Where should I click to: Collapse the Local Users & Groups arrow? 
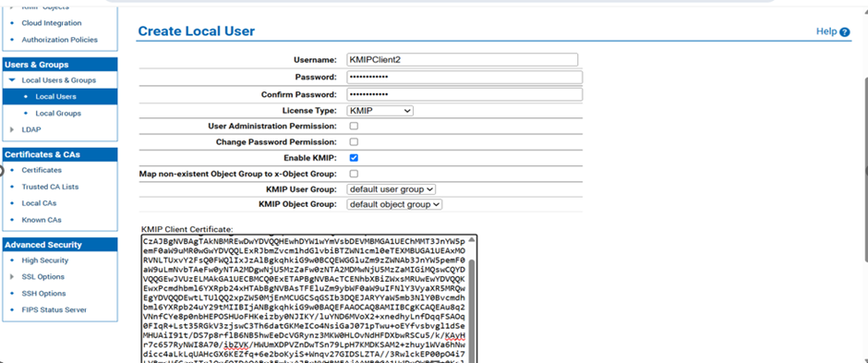12,80
